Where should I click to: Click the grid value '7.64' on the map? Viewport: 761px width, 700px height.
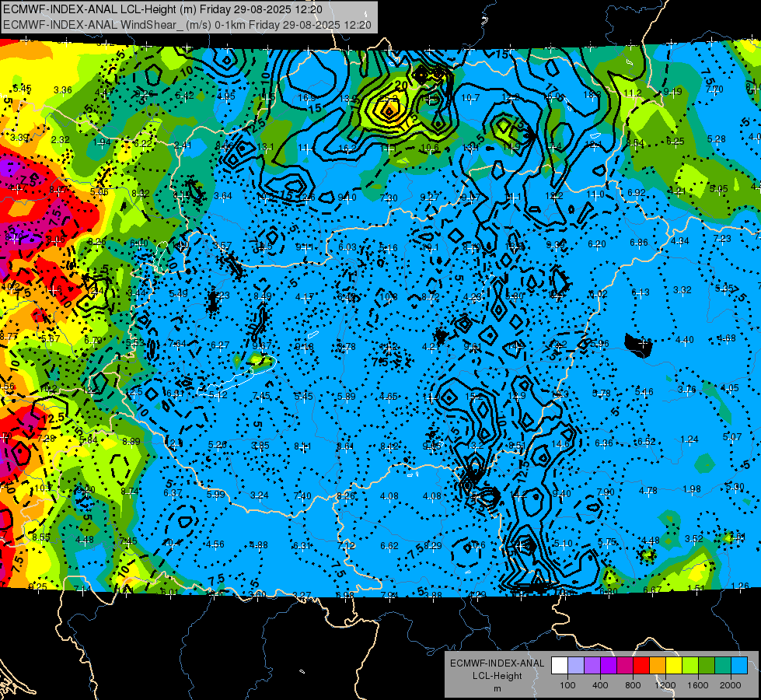tap(177, 344)
